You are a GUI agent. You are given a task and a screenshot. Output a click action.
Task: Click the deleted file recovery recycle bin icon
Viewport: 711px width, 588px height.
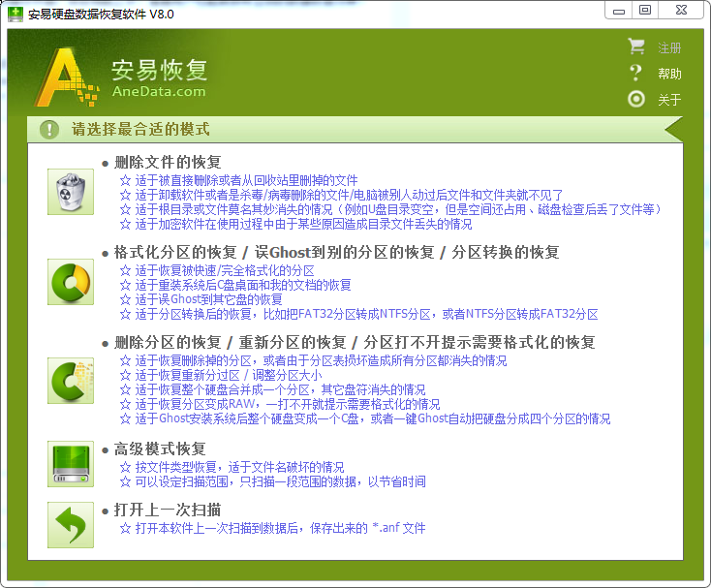pyautogui.click(x=71, y=192)
